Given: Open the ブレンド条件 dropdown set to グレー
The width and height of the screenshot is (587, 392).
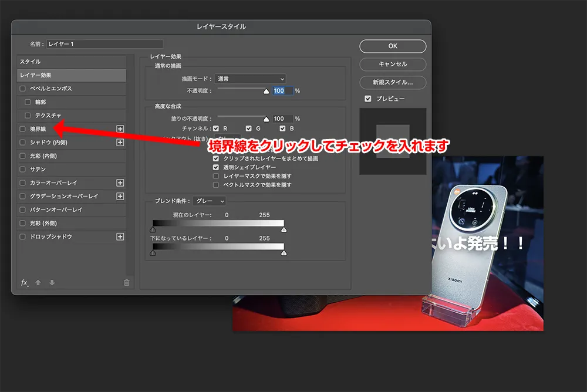Looking at the screenshot, I should point(210,201).
